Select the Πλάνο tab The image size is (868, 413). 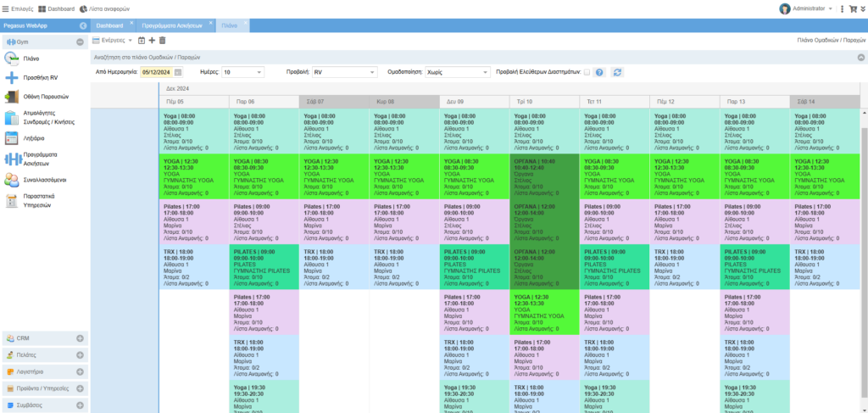point(230,26)
